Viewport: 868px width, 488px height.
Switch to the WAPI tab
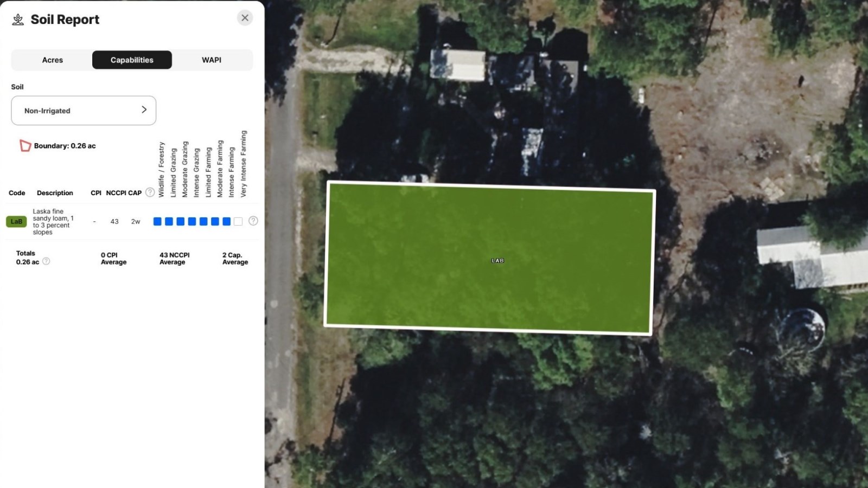212,60
